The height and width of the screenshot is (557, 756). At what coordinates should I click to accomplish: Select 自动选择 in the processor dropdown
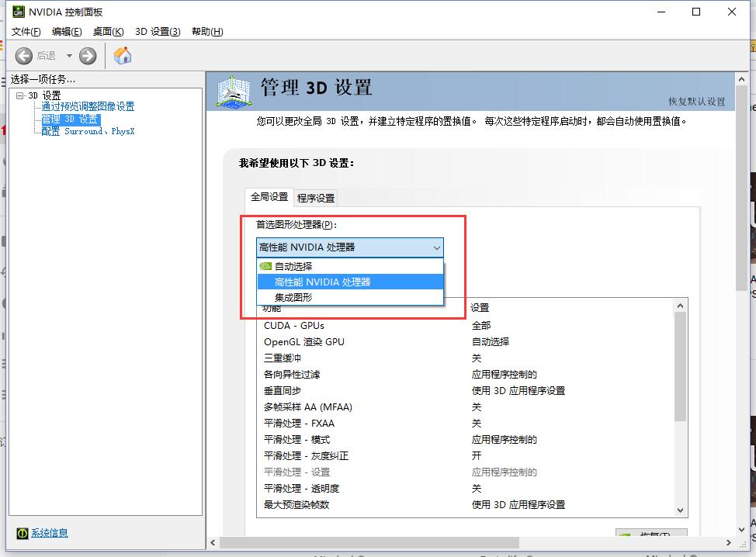pyautogui.click(x=293, y=266)
